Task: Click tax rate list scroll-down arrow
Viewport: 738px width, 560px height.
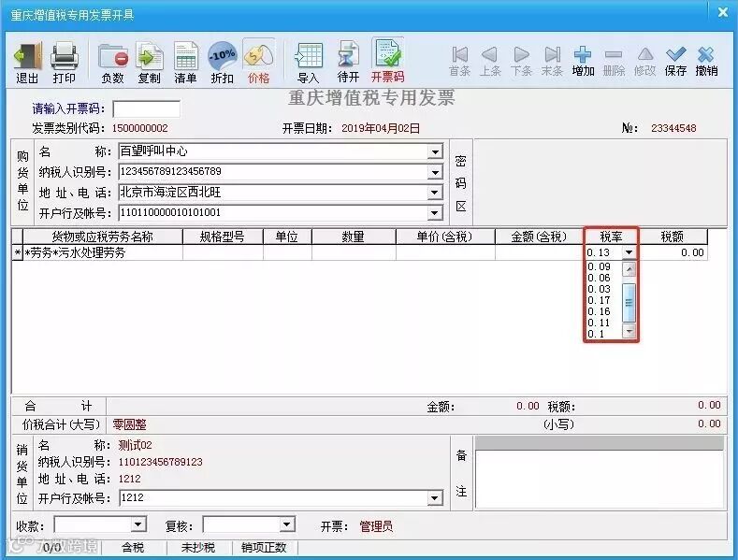Action: pyautogui.click(x=629, y=331)
